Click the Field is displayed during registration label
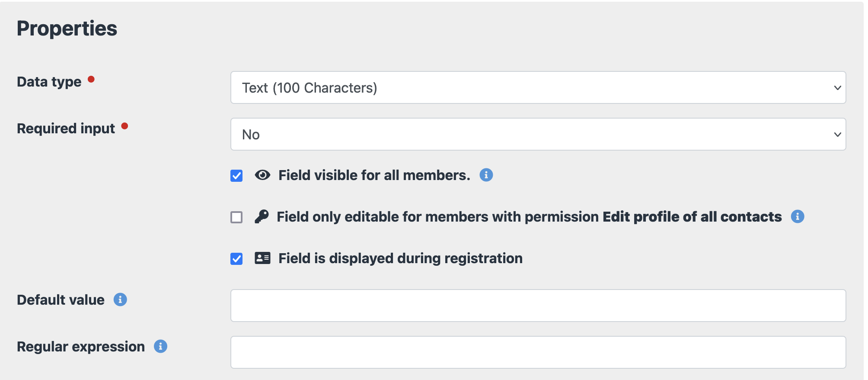This screenshot has width=868, height=380. (x=400, y=258)
